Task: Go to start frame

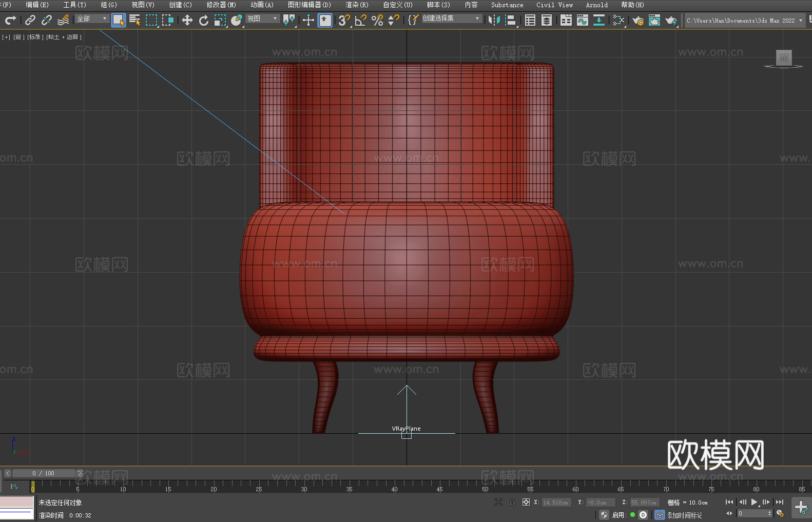Action: click(729, 502)
